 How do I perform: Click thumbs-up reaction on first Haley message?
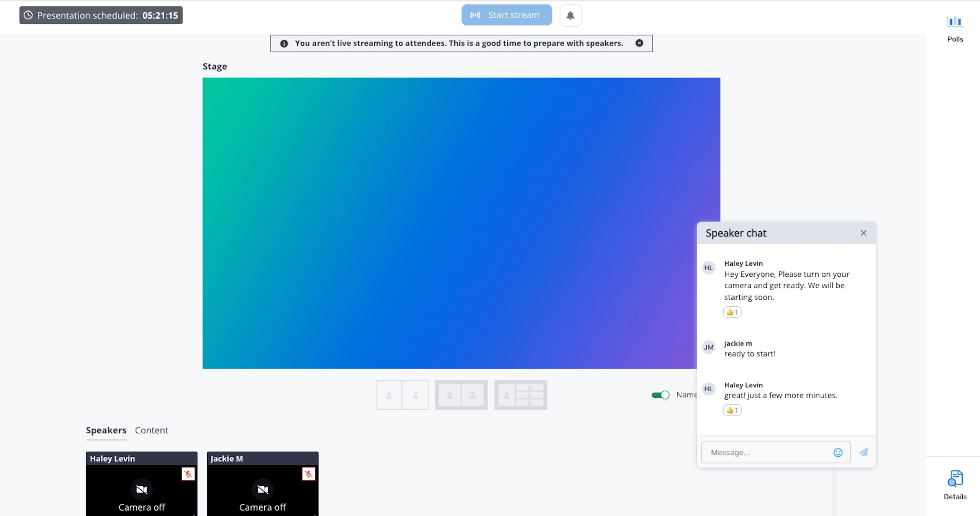[x=732, y=312]
